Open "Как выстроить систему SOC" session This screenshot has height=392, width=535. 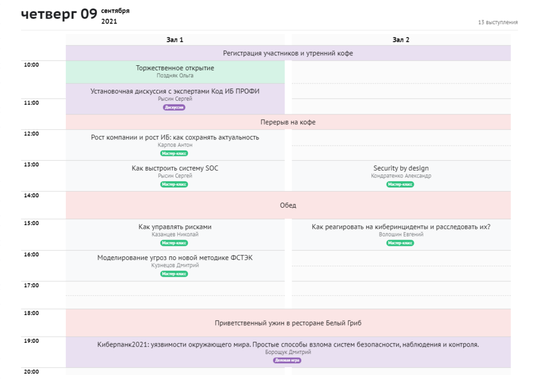[x=175, y=169]
